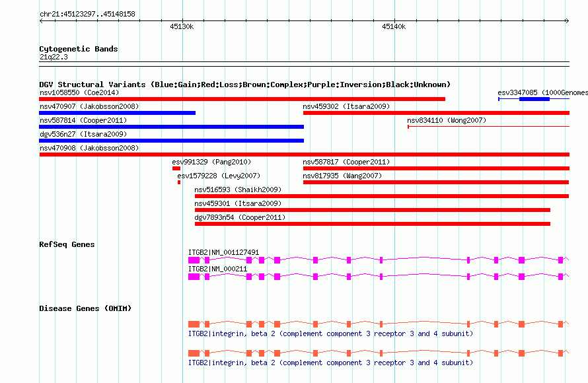588x383 pixels.
Task: Click the nsv459302 (Itsara2009) label
Action: 346,106
